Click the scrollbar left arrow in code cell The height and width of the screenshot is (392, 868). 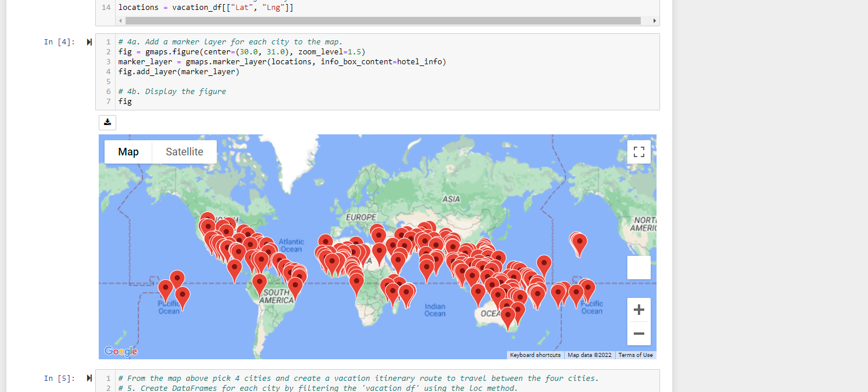[120, 21]
